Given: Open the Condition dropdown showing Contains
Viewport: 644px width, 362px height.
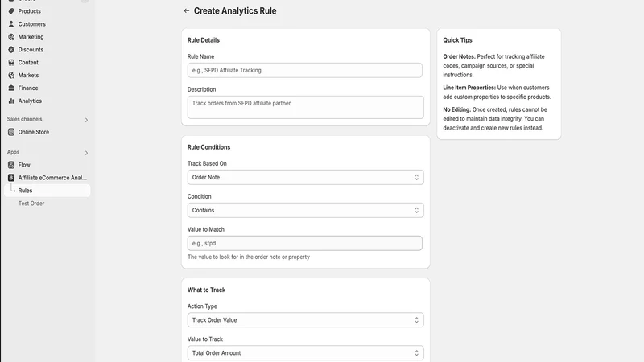Looking at the screenshot, I should tap(306, 210).
